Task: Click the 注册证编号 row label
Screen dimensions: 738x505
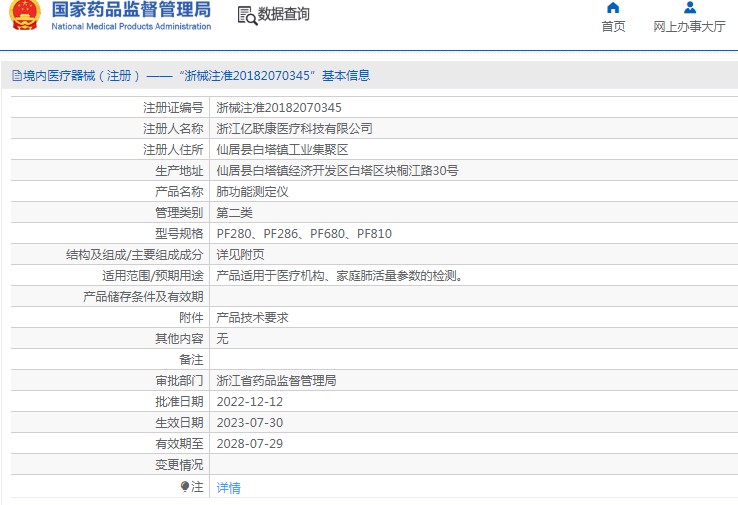Action: (x=173, y=108)
